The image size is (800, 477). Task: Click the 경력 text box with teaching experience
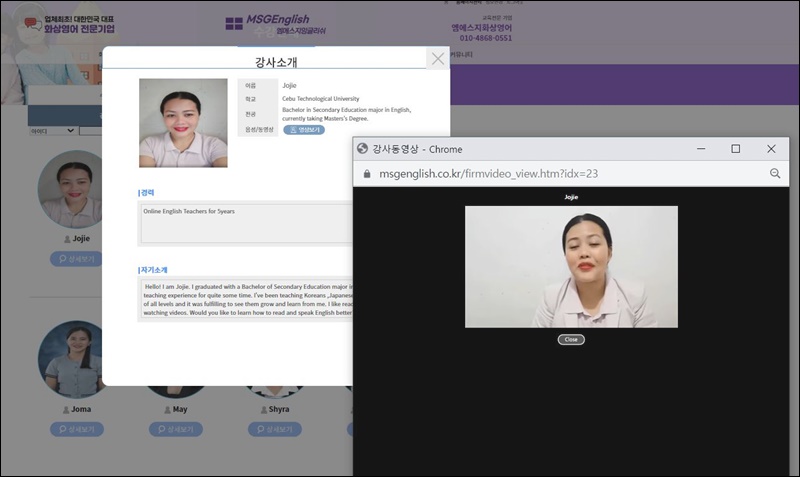[246, 223]
